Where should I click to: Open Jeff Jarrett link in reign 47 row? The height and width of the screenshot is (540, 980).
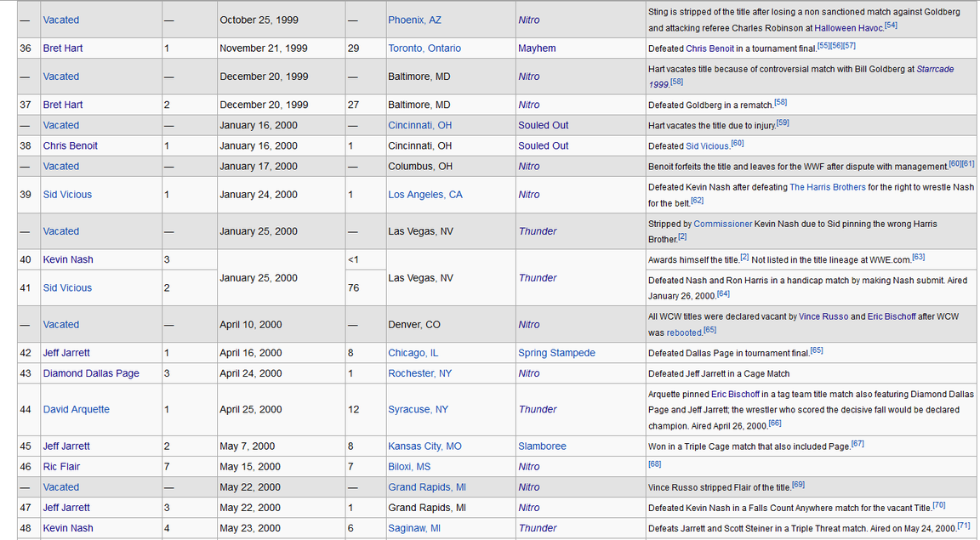tap(66, 509)
